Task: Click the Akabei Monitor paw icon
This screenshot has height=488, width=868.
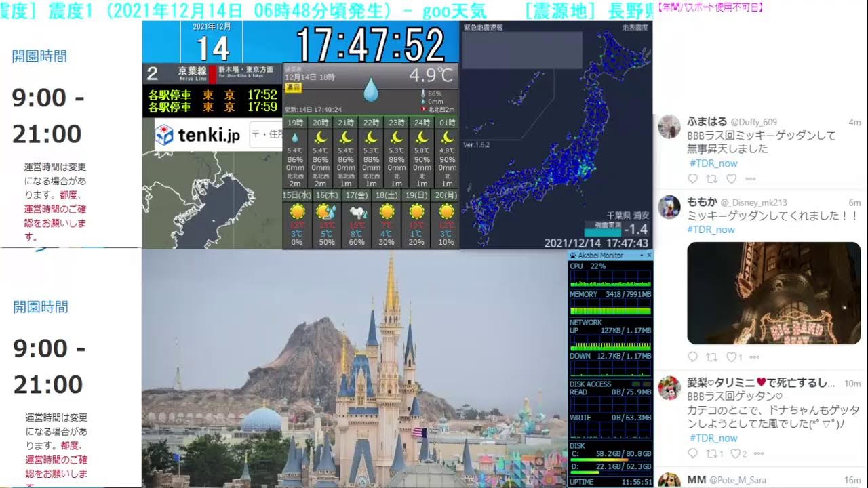Action: pyautogui.click(x=573, y=256)
